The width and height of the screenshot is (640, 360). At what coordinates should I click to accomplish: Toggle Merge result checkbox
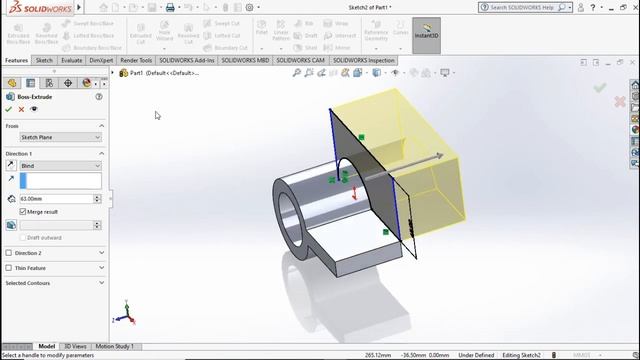point(23,211)
